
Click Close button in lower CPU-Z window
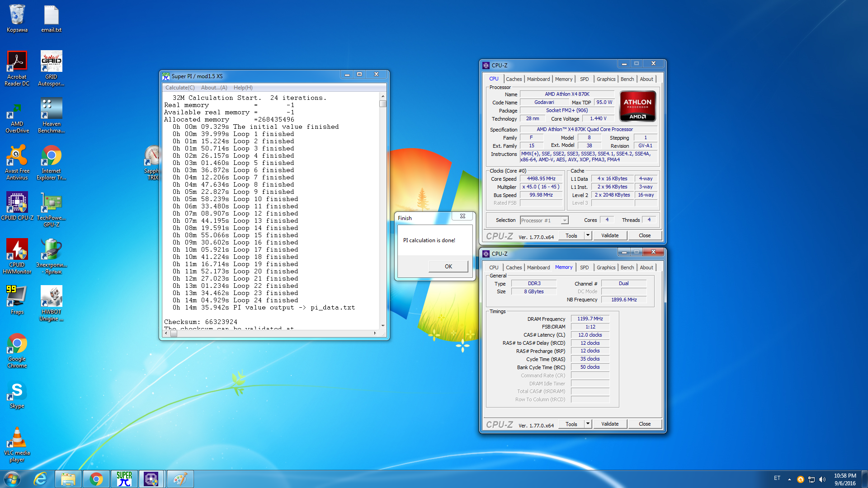point(645,424)
